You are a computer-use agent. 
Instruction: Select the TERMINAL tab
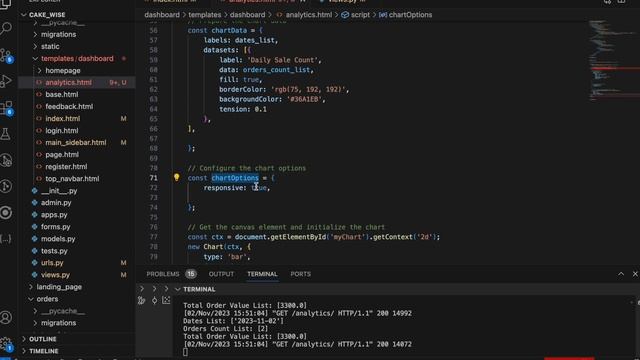[262, 274]
